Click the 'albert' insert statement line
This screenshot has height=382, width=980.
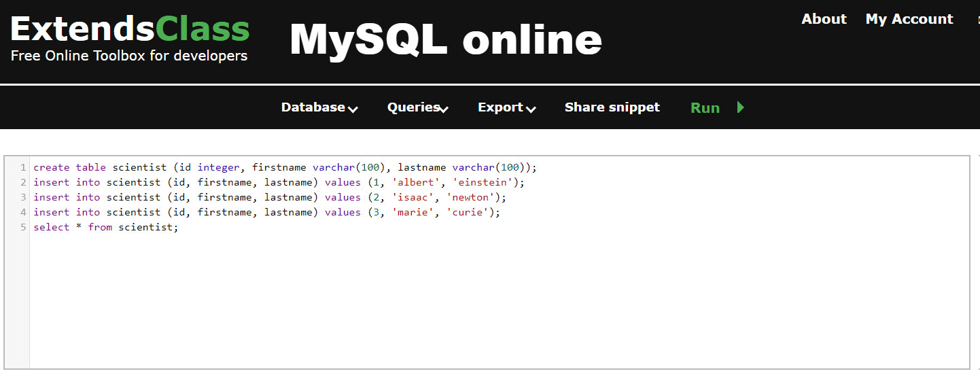pyautogui.click(x=279, y=182)
